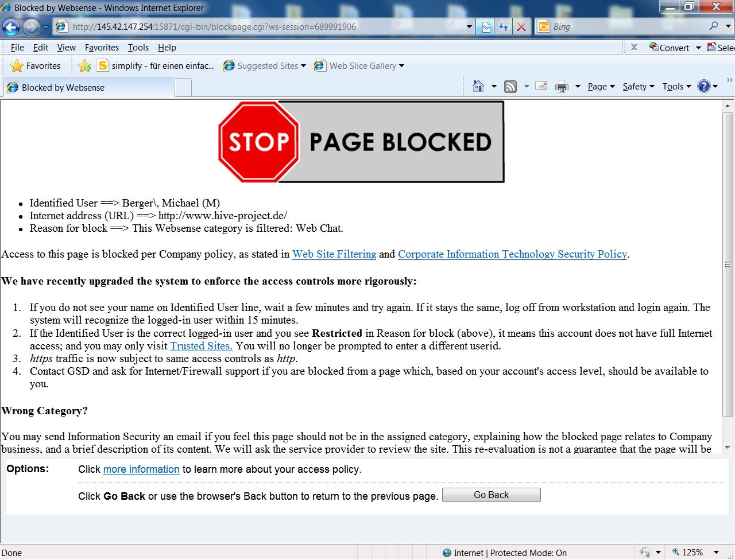Click the red Stop loading icon

pos(521,27)
